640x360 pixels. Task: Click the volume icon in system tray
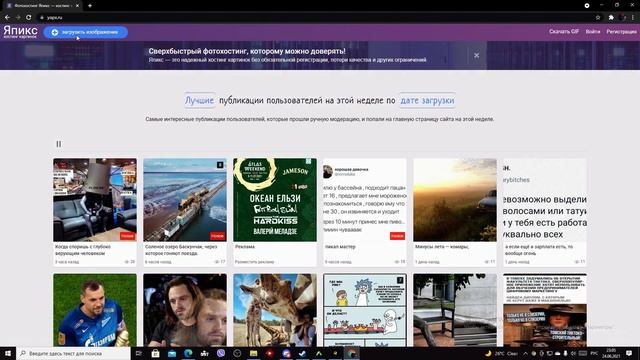[x=573, y=353]
